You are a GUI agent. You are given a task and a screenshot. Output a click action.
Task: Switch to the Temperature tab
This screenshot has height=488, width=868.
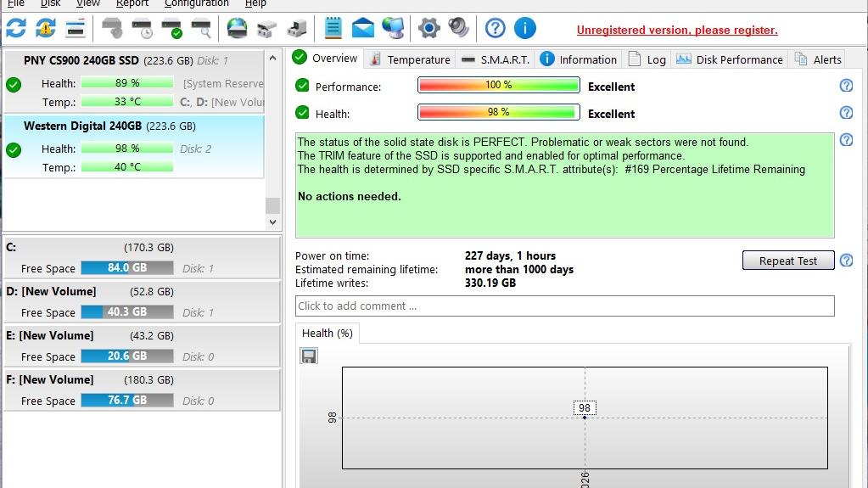(x=410, y=59)
